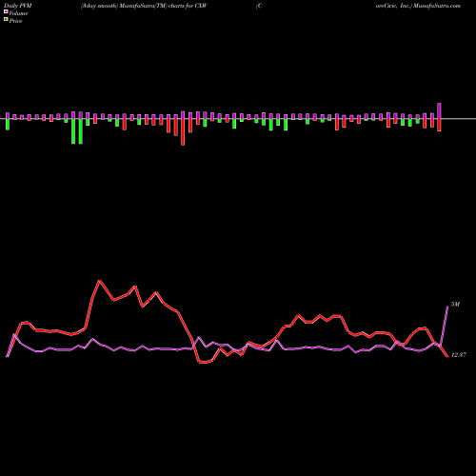
Task: Click the 12.87 price value label
Action: (x=458, y=355)
